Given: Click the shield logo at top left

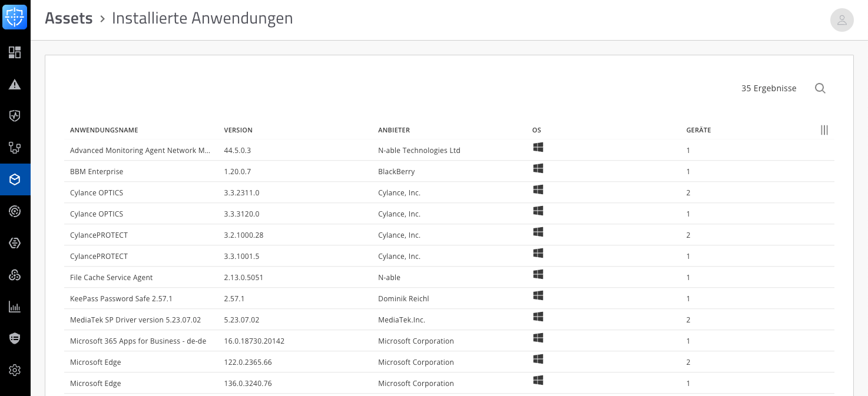Looking at the screenshot, I should tap(15, 17).
